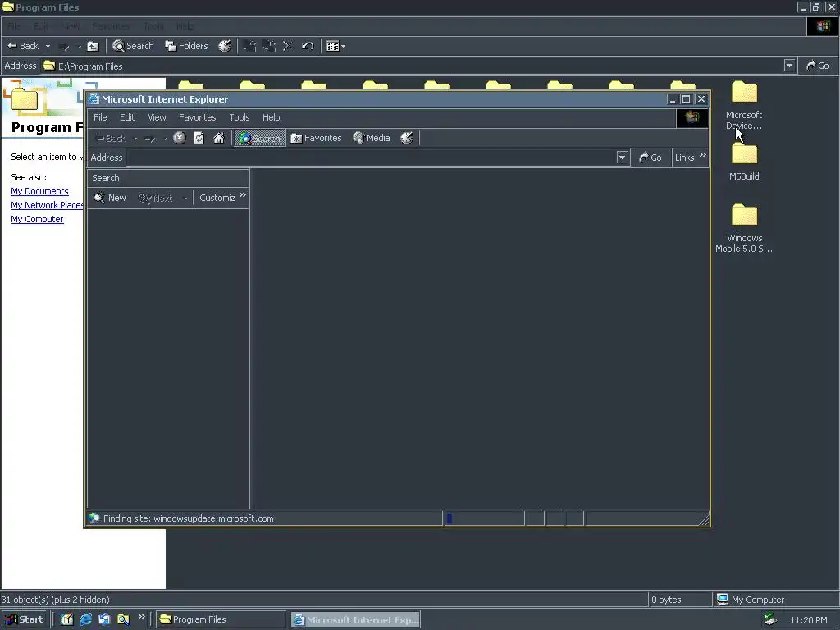Open Media pane in Internet Explorer toolbar
Viewport: 840px width, 630px height.
[x=372, y=138]
